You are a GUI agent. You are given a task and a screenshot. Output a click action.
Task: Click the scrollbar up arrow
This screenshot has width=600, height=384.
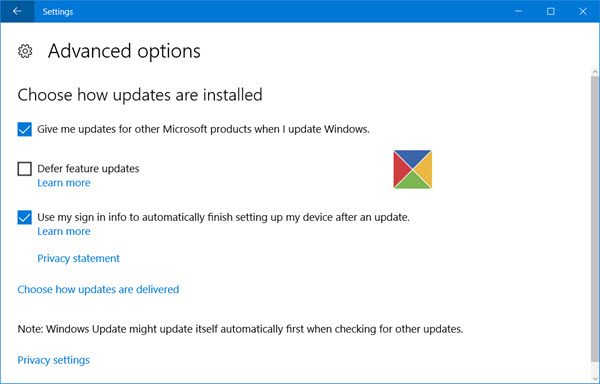[x=595, y=72]
